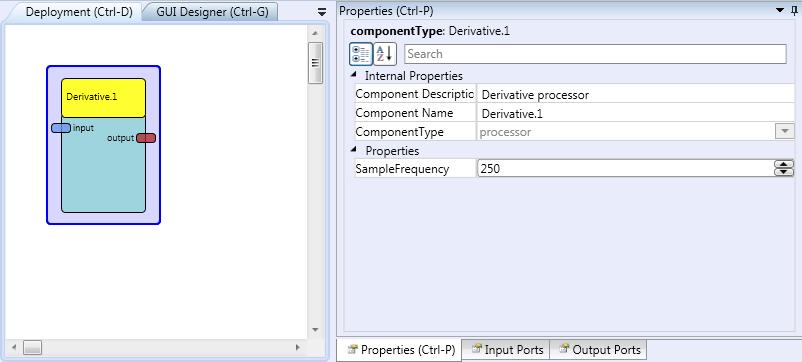The height and width of the screenshot is (362, 802).
Task: Collapse the Internal Properties section
Action: point(353,76)
